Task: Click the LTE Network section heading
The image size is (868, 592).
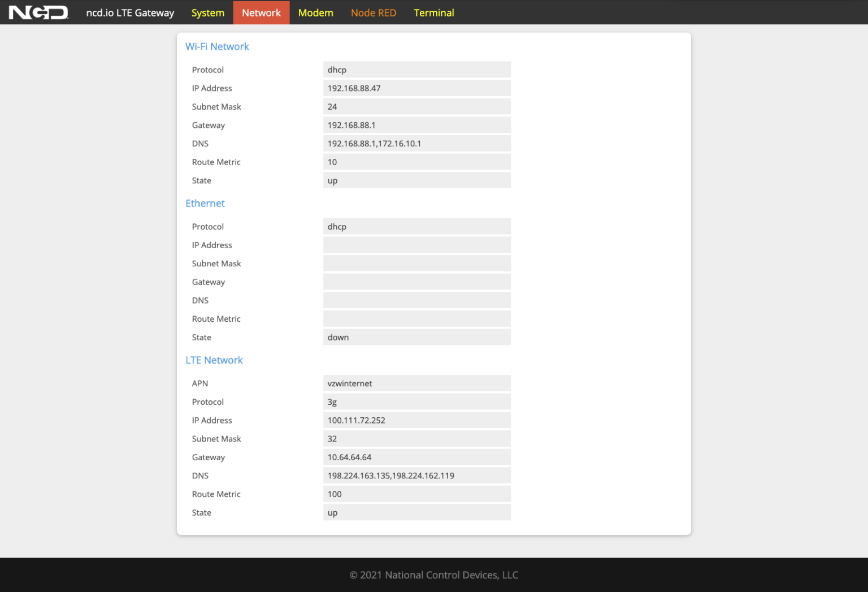Action: (x=214, y=360)
